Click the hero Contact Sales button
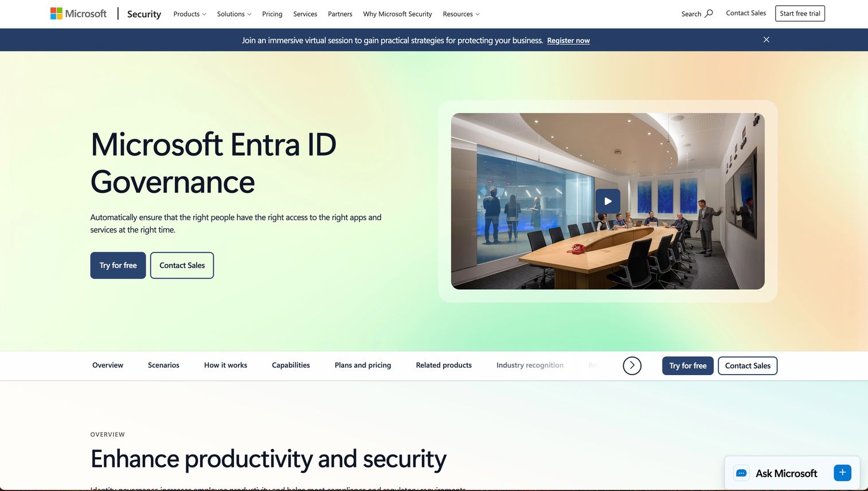 click(182, 266)
